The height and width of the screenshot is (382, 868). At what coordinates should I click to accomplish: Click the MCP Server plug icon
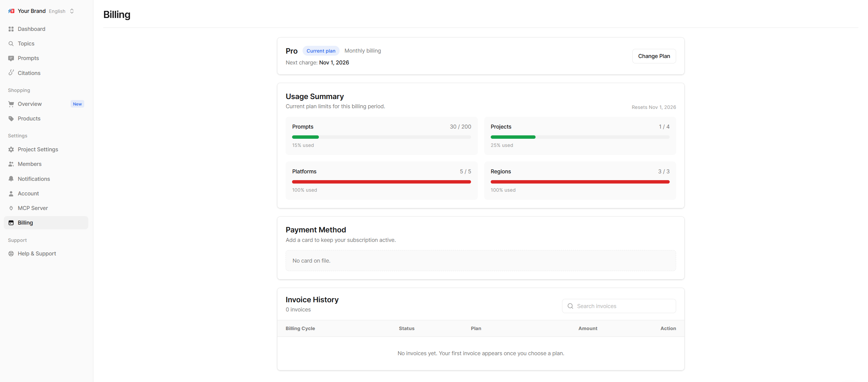(11, 208)
